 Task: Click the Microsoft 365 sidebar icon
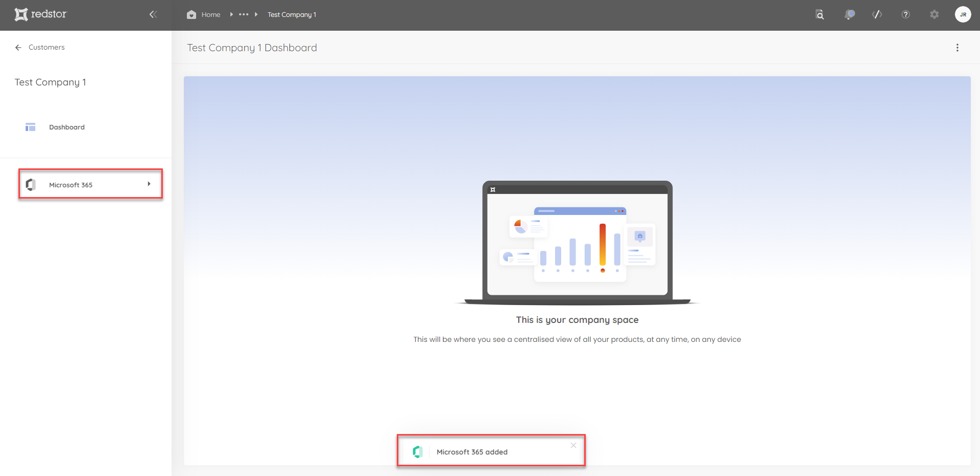31,185
